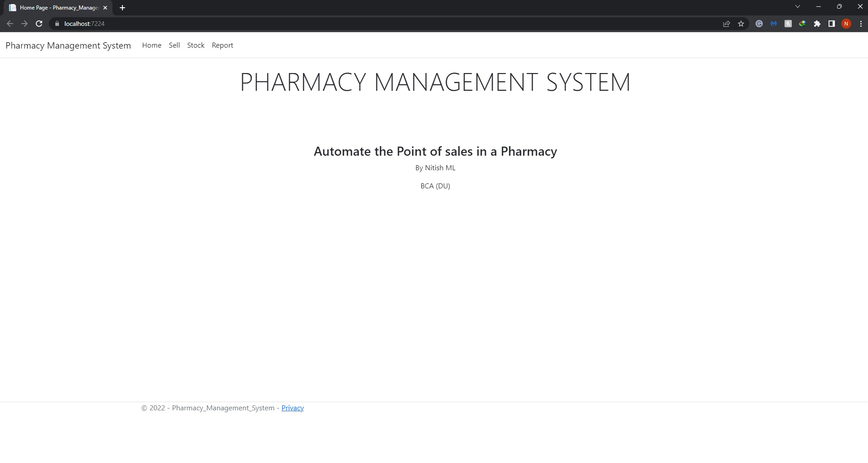Open the Home nav link
The height and width of the screenshot is (463, 868).
151,45
